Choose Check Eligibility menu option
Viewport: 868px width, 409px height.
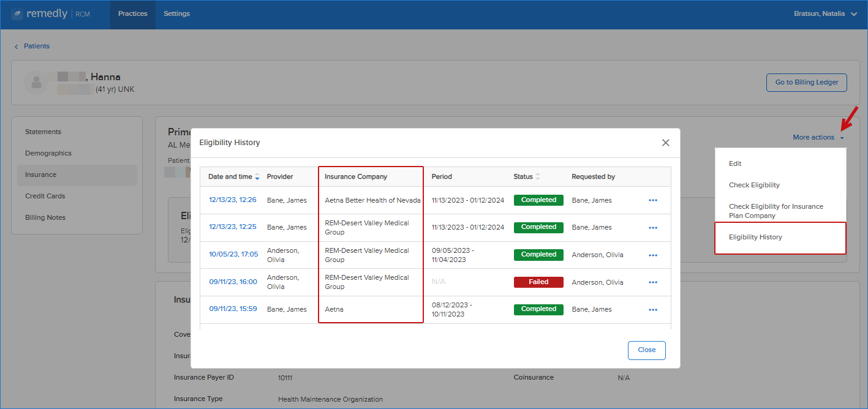(x=754, y=185)
